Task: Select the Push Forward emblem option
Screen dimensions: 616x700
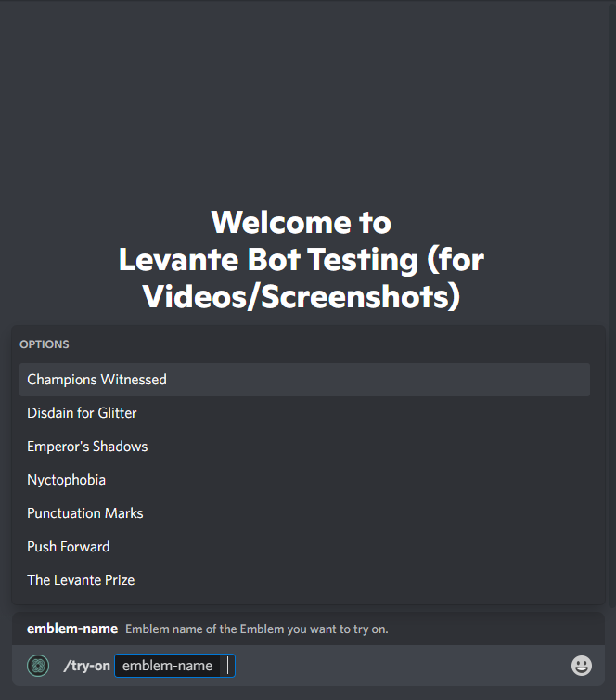Action: 304,547
